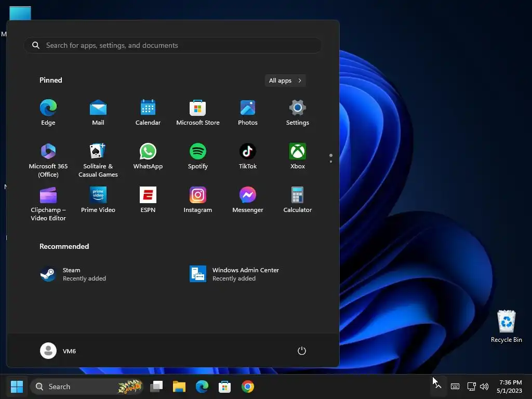Open Microsoft Store from the taskbar
Image resolution: width=532 pixels, height=399 pixels.
click(x=224, y=387)
